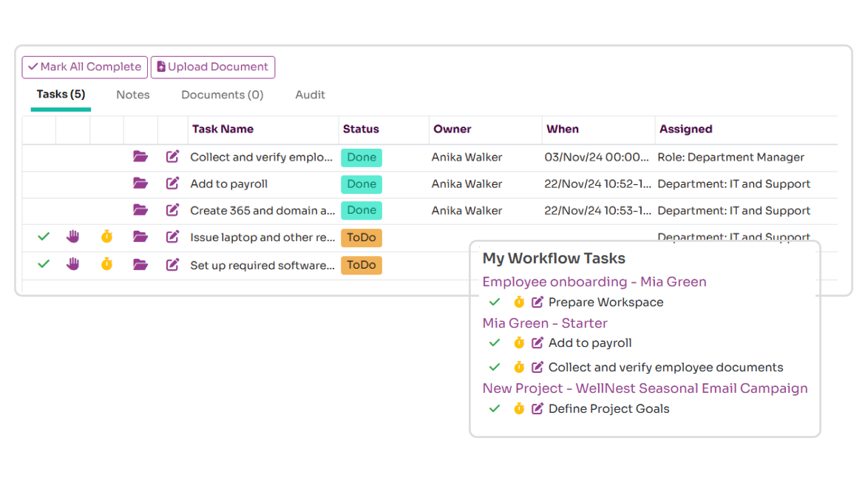Open folder icon on "Collect and verify" task row
This screenshot has height=478, width=868.
(140, 157)
